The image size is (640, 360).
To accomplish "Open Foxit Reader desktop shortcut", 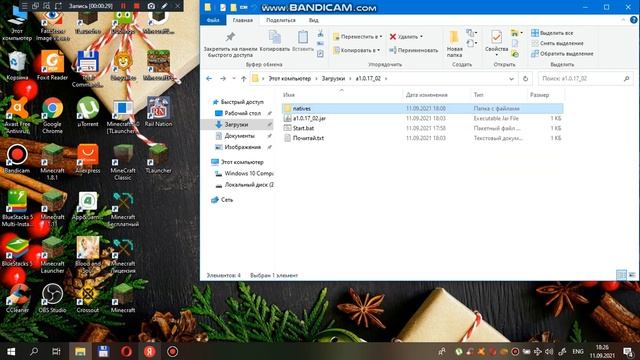I will coord(52,65).
